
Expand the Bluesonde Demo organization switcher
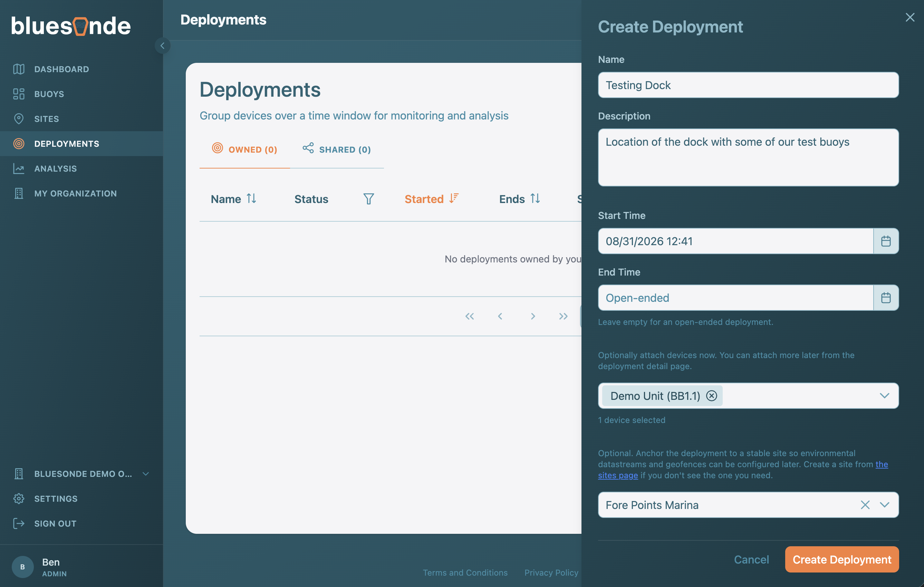[81, 474]
